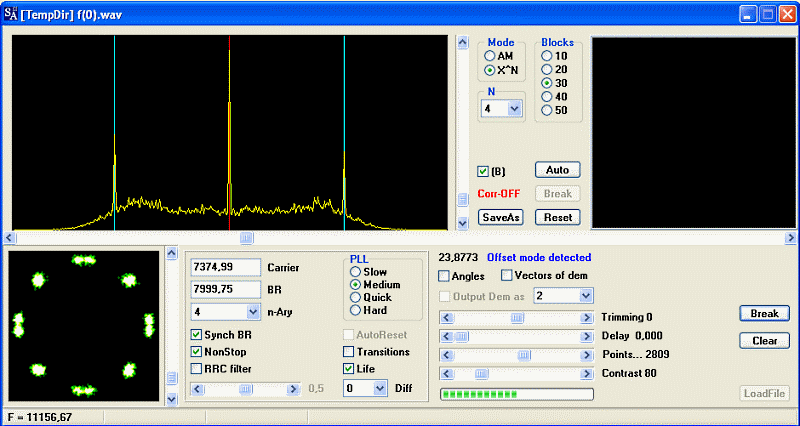Enable the Transitions checkbox

click(348, 352)
